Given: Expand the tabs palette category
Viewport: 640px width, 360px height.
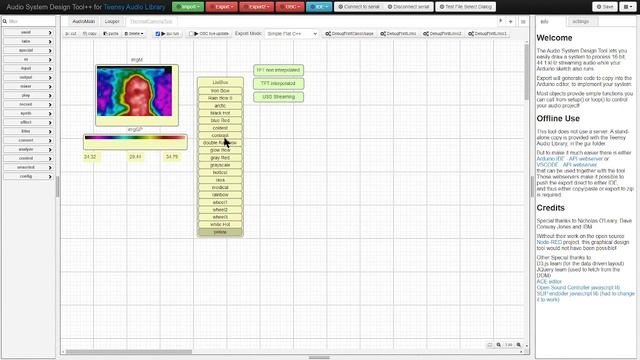Looking at the screenshot, I should point(28,41).
